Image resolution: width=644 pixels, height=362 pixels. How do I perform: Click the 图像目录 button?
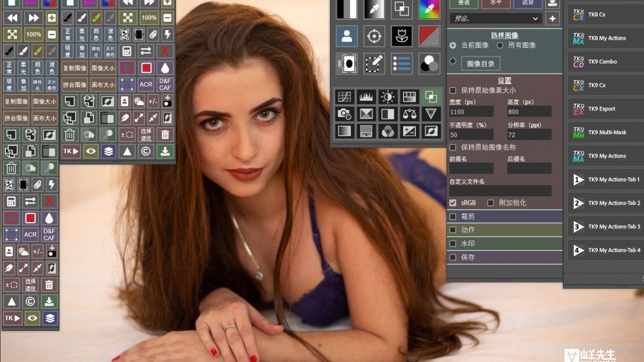[x=480, y=63]
